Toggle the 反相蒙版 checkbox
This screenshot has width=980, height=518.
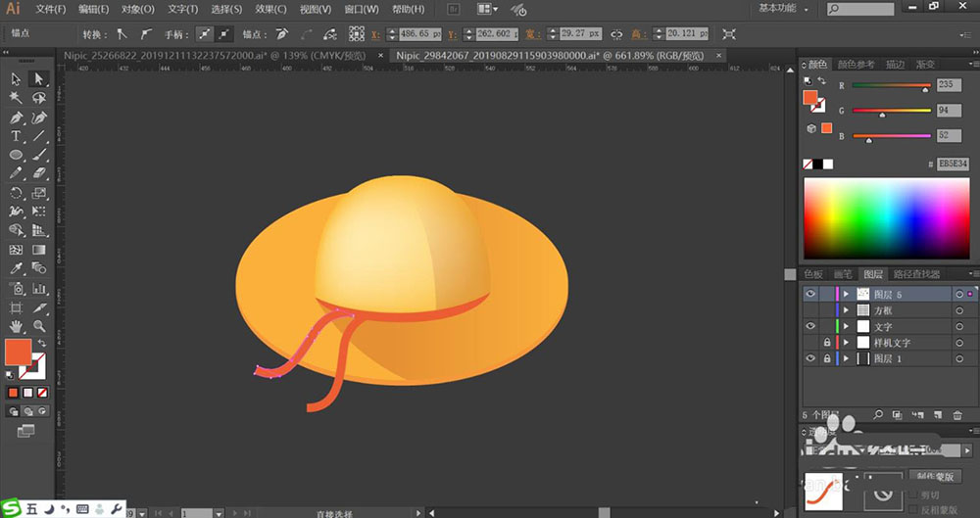[913, 509]
